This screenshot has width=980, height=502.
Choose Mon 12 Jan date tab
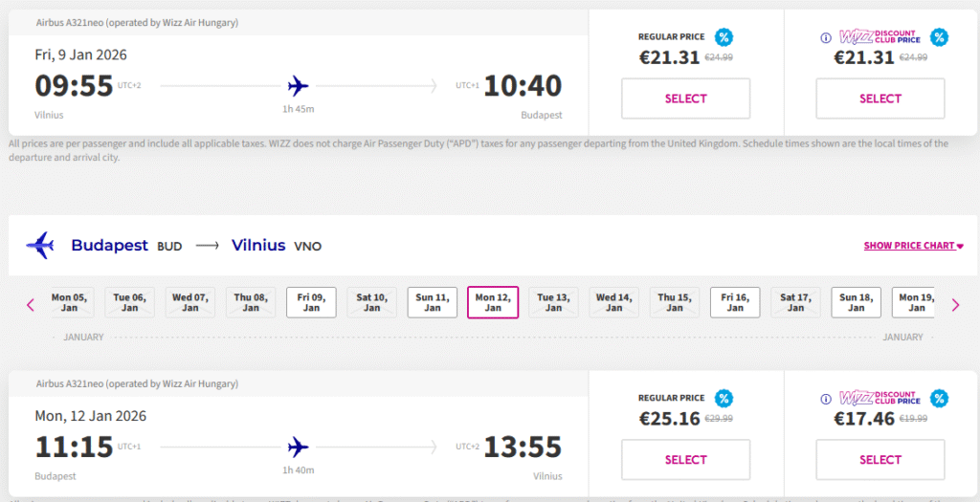click(493, 302)
